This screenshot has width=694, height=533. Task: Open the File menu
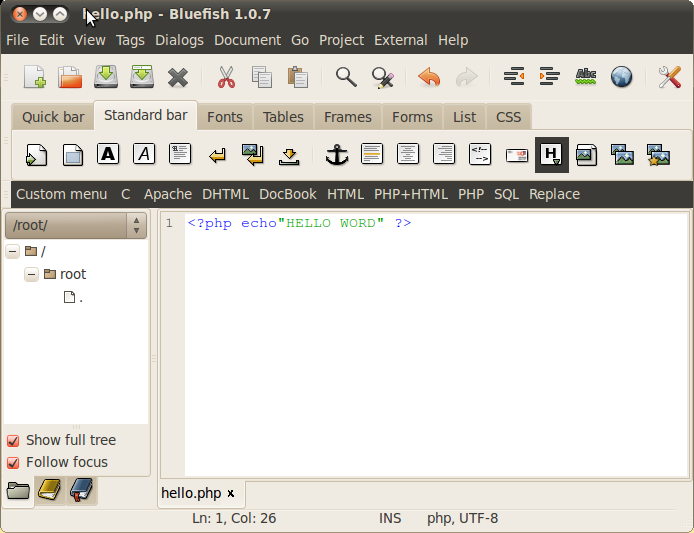18,40
